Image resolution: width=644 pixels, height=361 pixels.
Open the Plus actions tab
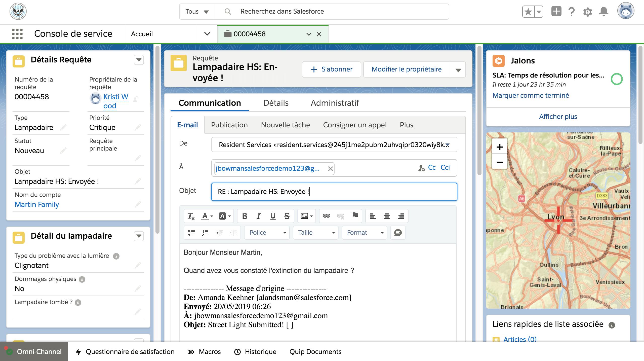coord(407,125)
